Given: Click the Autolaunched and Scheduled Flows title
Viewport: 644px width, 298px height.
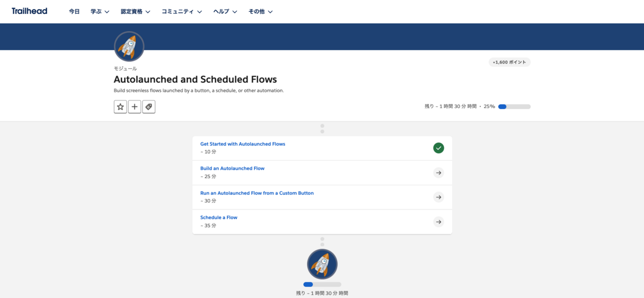Looking at the screenshot, I should pos(195,79).
